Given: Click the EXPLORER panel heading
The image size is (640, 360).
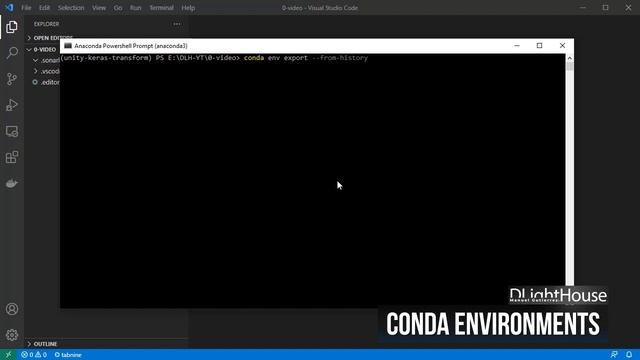Looking at the screenshot, I should coord(47,24).
